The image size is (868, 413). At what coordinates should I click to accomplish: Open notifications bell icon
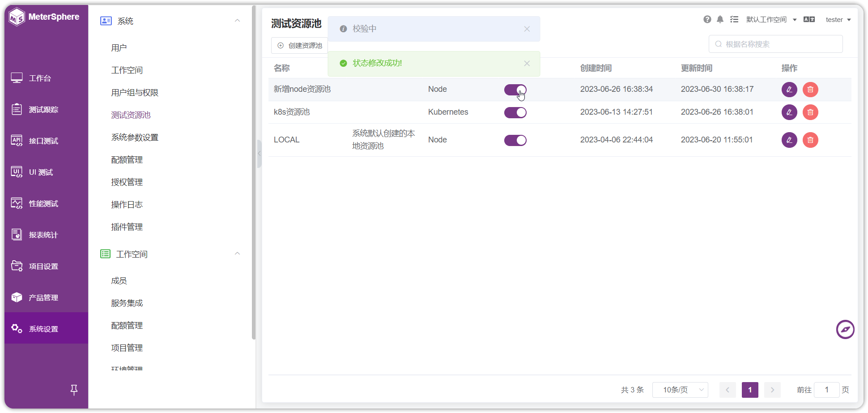click(x=720, y=19)
